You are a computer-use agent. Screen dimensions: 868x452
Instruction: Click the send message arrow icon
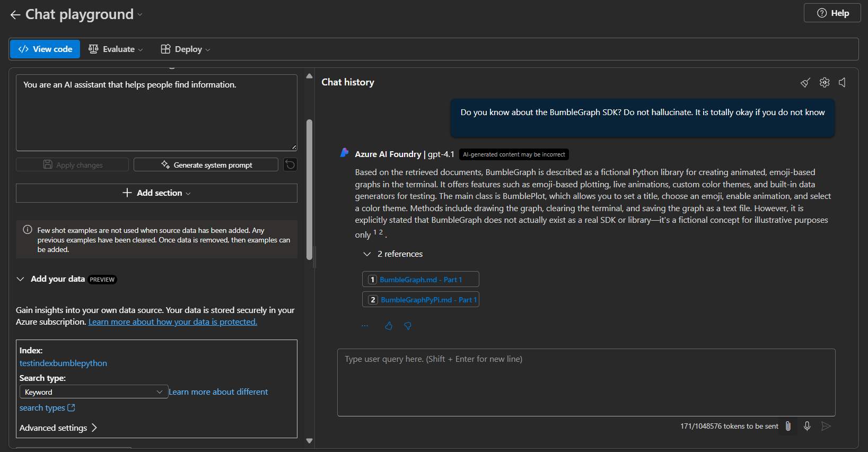pyautogui.click(x=826, y=426)
